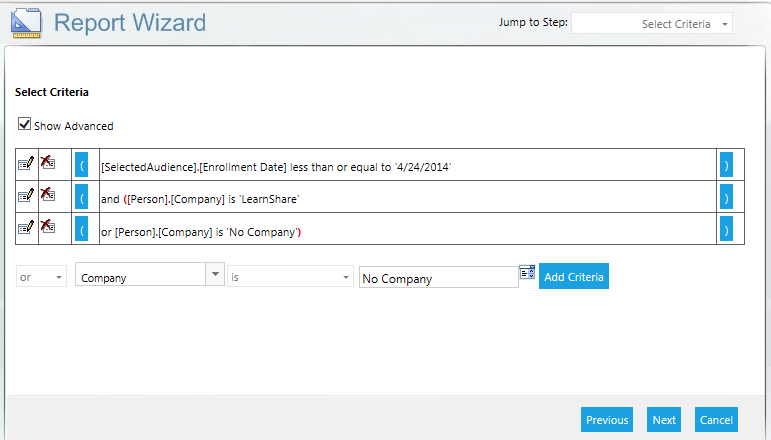The image size is (771, 440).
Task: Toggle close parenthesis on 'No Company' row
Action: point(726,230)
